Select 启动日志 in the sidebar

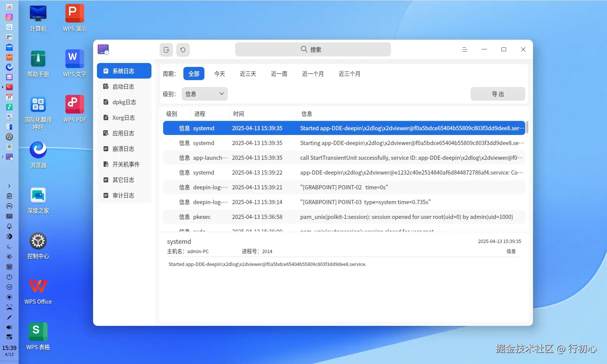click(x=124, y=86)
